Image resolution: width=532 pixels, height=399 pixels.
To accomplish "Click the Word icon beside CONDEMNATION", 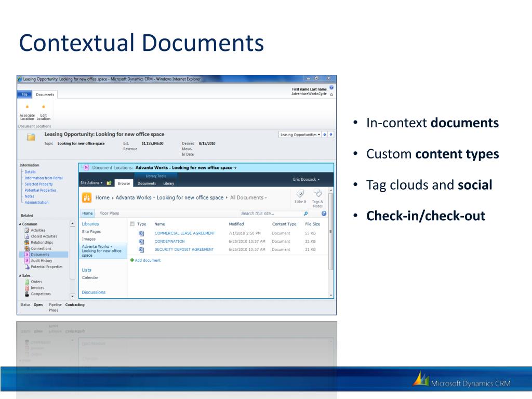I will click(x=141, y=242).
